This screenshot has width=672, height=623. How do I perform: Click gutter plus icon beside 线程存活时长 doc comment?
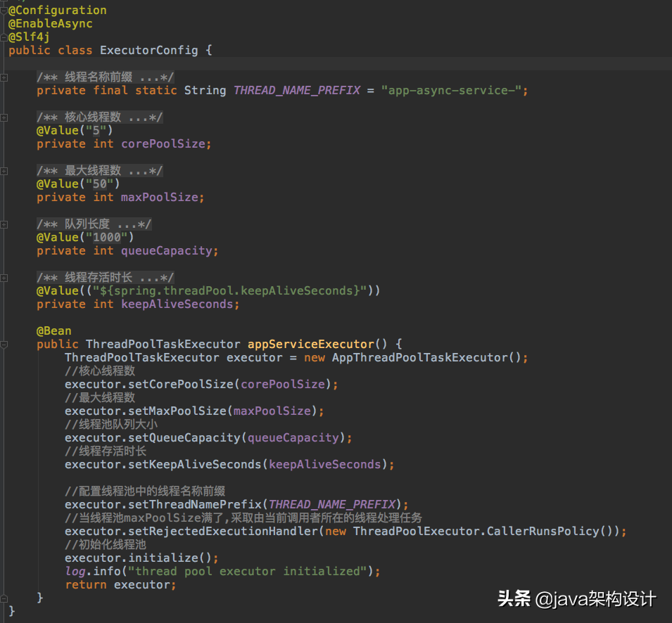pos(4,278)
